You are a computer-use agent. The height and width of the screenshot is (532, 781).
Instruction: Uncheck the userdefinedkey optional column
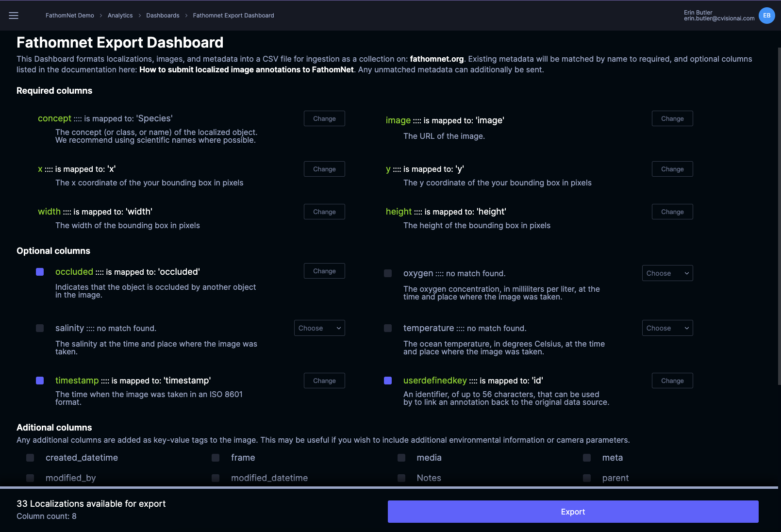(x=388, y=381)
